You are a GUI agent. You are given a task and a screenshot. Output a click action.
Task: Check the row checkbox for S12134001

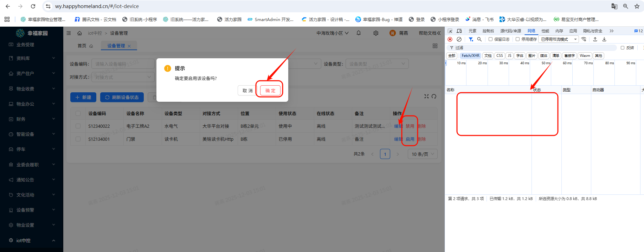click(78, 139)
